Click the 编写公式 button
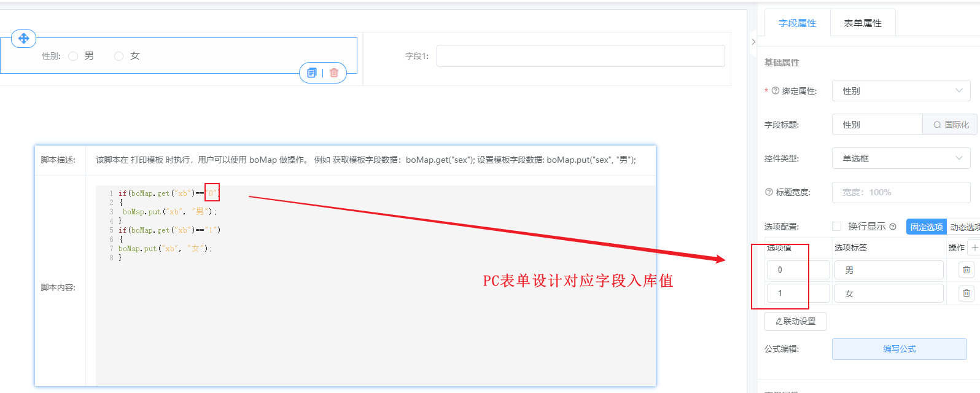980x393 pixels. pyautogui.click(x=899, y=349)
